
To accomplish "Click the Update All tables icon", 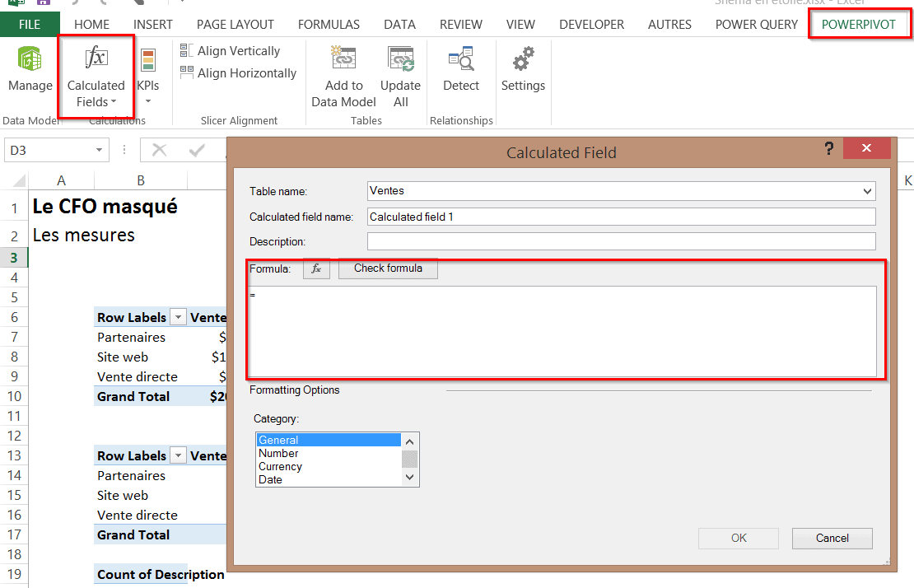I will [x=400, y=59].
